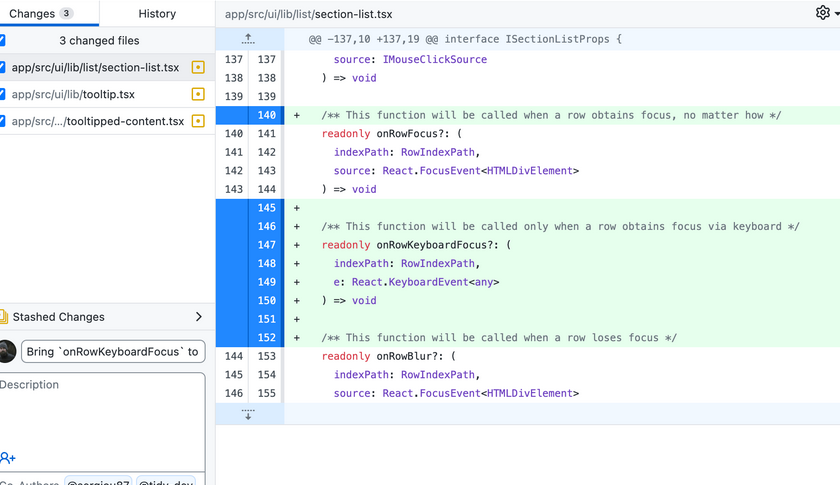Deselect added line 149 in the gutter

pyautogui.click(x=250, y=282)
